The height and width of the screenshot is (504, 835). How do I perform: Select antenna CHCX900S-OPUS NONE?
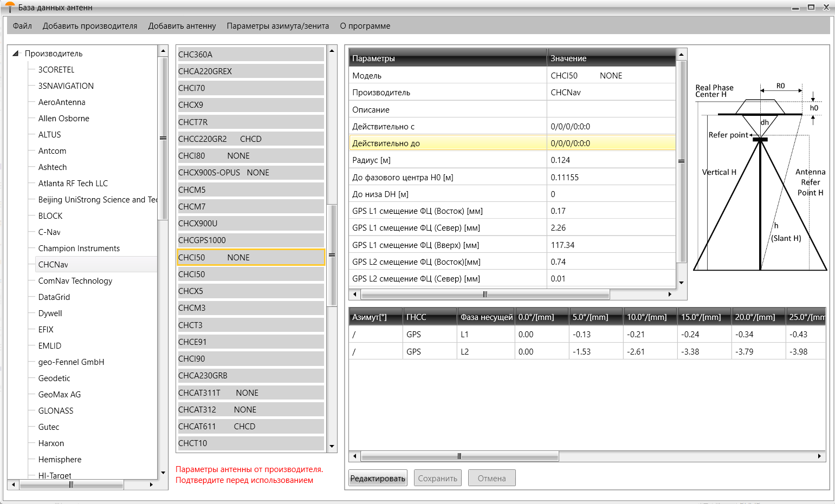coord(251,172)
